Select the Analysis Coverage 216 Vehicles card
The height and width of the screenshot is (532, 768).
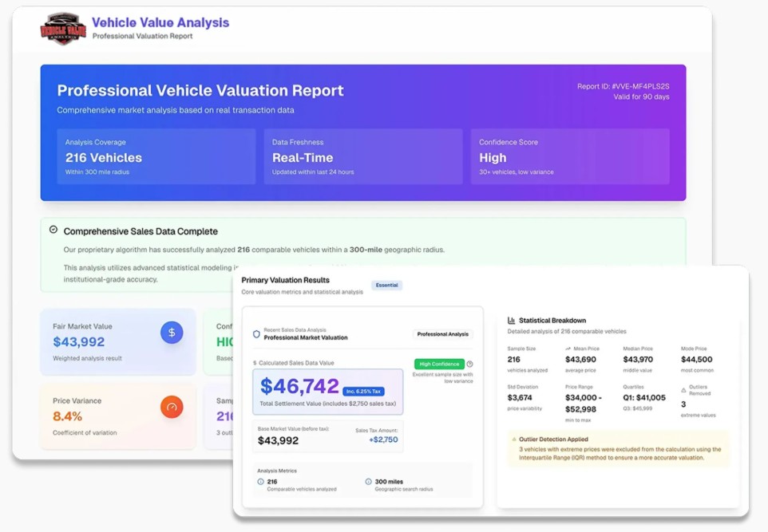tap(156, 156)
